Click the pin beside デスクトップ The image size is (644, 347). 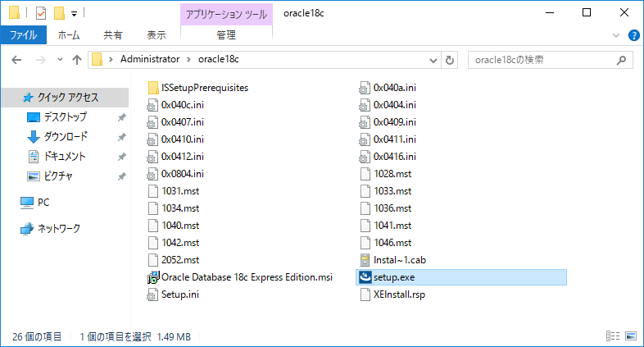click(122, 117)
